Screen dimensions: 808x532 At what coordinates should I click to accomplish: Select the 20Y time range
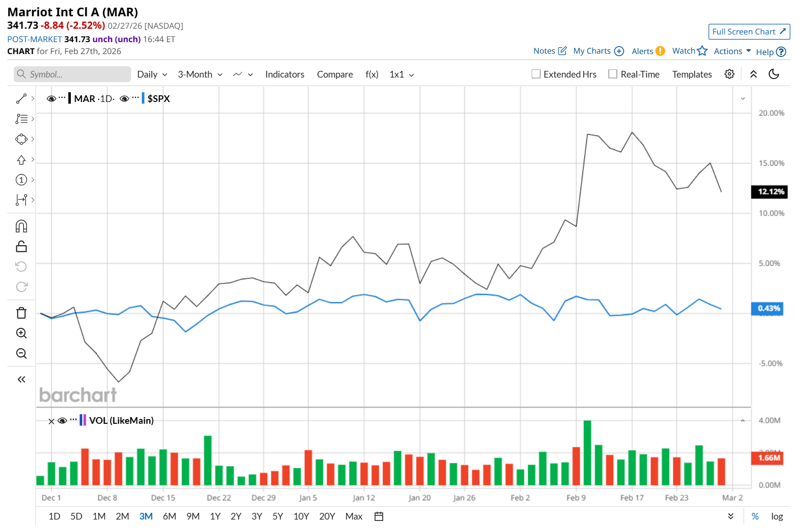(x=327, y=516)
